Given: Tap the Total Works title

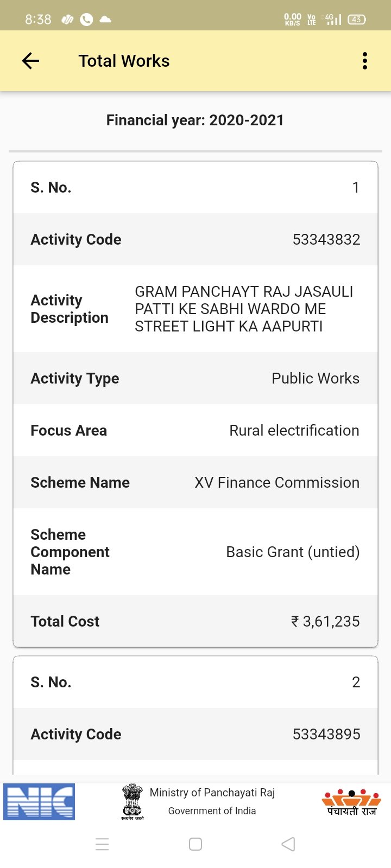Looking at the screenshot, I should coord(124,61).
